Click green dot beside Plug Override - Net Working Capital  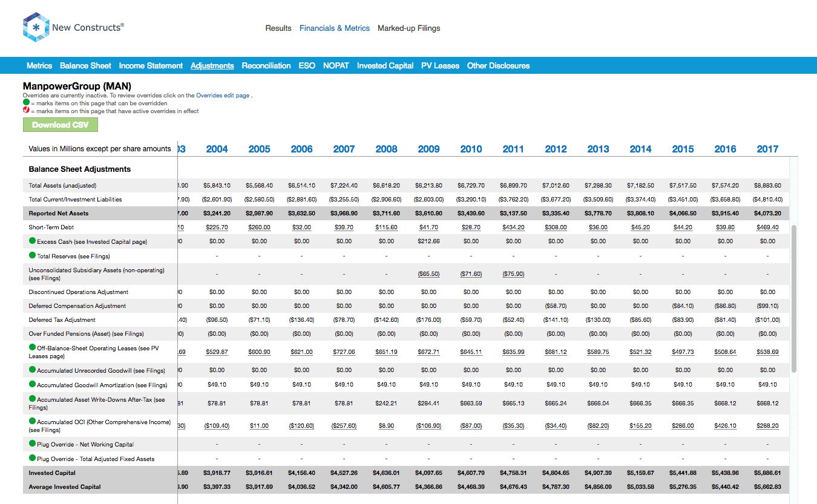[32, 443]
